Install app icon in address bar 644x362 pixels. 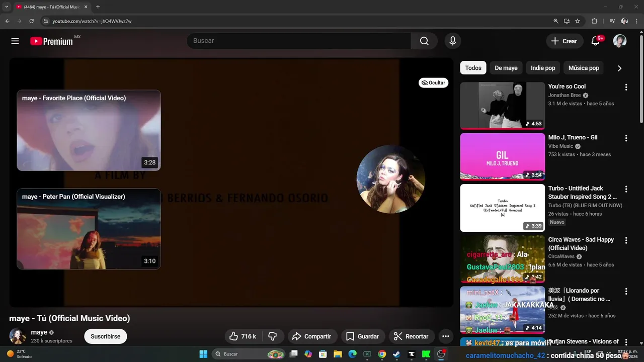pos(567,21)
